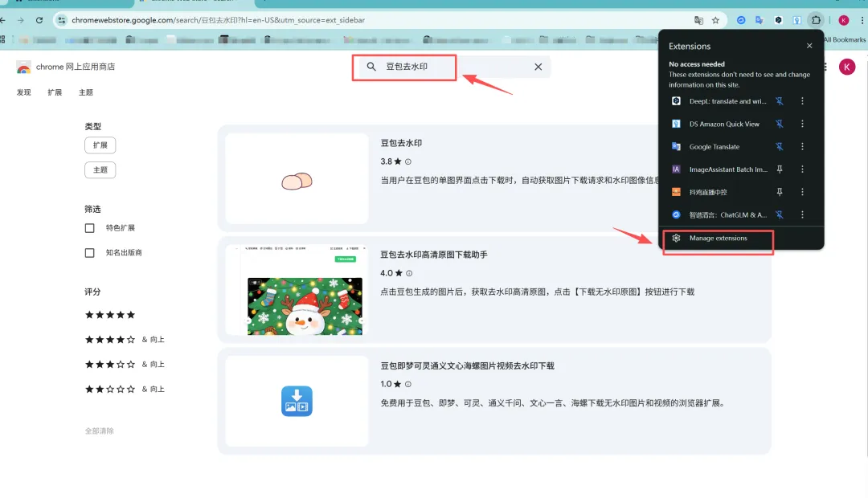Open more options for Google Translate
Image resolution: width=868 pixels, height=498 pixels.
802,147
